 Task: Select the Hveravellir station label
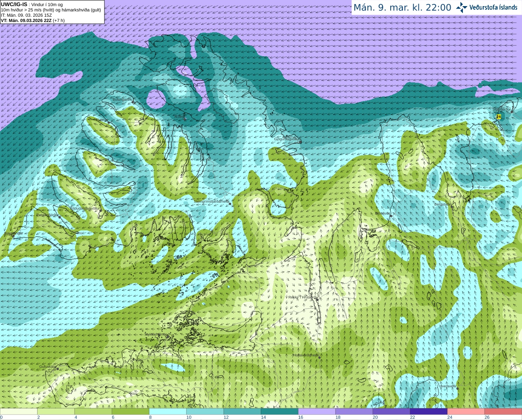[448, 386]
